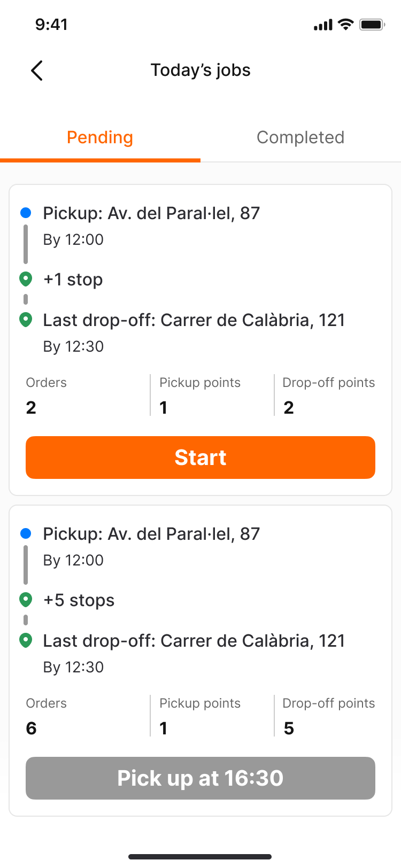Tap the Wi-Fi status icon
Screen dimensions: 401x868
pos(346,25)
